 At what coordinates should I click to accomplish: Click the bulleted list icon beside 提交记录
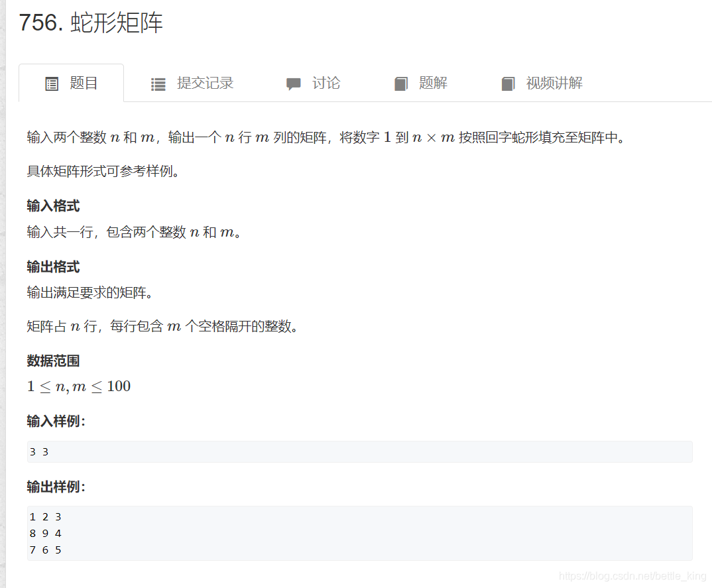click(x=158, y=84)
